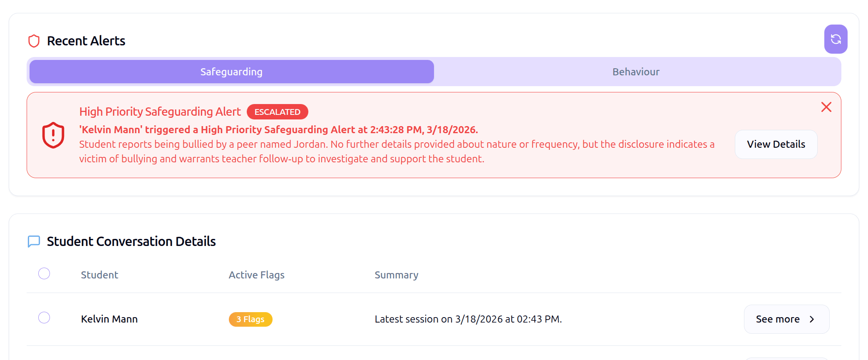Click the 3 Flags badge for Kelvin Mann
Viewport: 868px width, 360px height.
250,319
